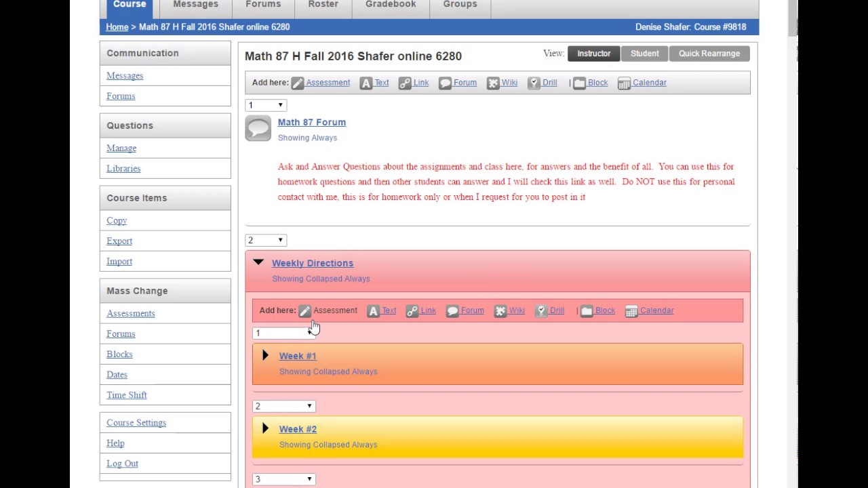Click top toolbar Assessment text link
Viewport: 868px width, 488px height.
tap(328, 83)
